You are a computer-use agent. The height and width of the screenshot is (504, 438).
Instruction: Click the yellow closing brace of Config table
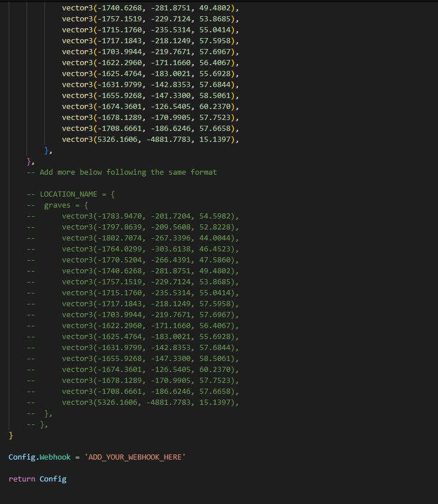11,435
